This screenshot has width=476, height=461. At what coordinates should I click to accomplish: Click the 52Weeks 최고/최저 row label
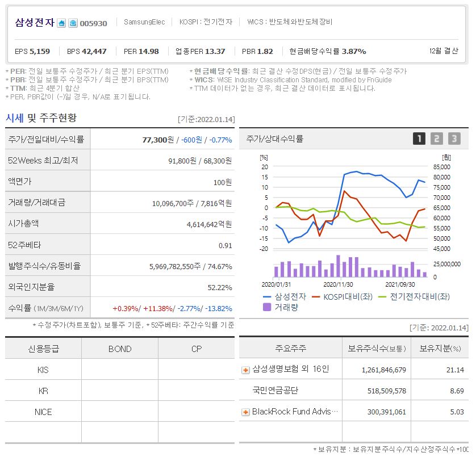[x=43, y=160]
